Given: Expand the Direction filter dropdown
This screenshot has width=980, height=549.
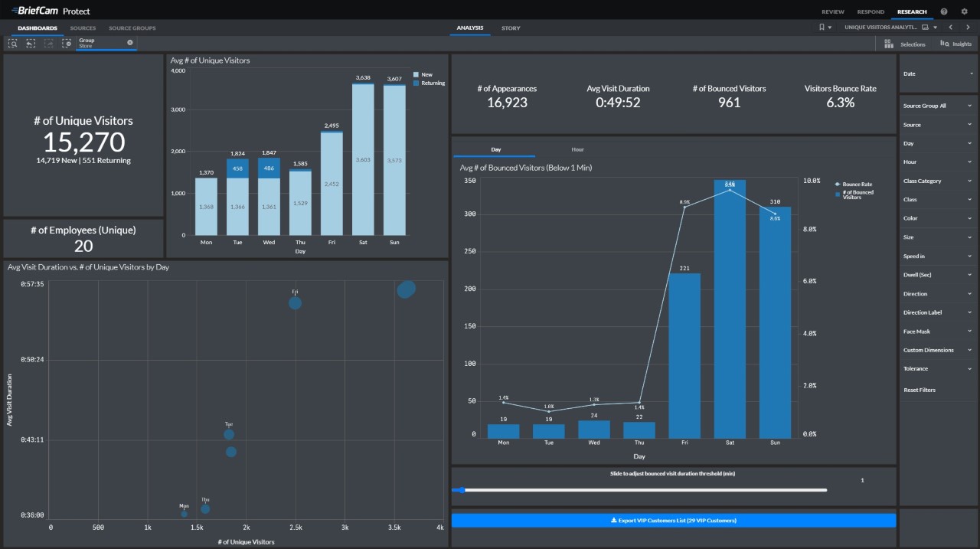Looking at the screenshot, I should (936, 293).
